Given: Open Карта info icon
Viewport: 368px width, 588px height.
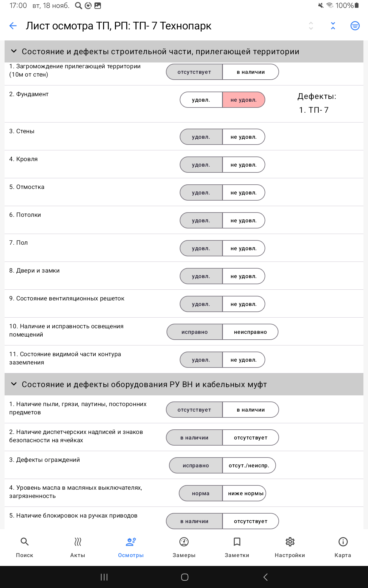Looking at the screenshot, I should 343,542.
